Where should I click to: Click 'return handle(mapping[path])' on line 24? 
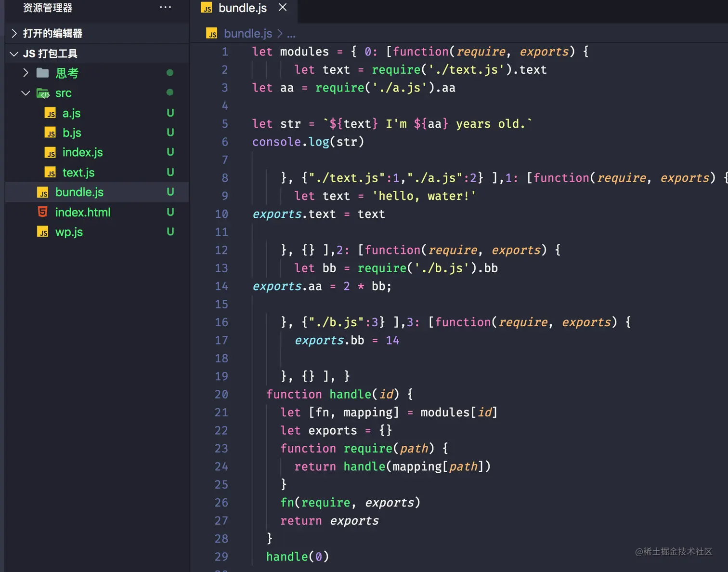coord(392,466)
